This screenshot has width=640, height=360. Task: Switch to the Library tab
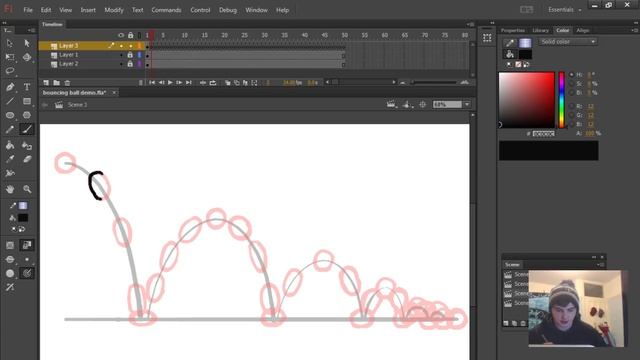[x=540, y=30]
